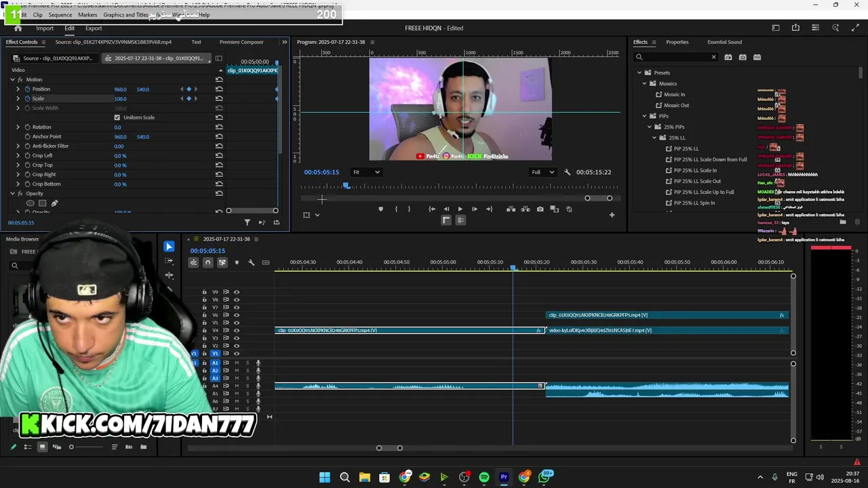Click the Position X value 960.0
Image resolution: width=868 pixels, height=488 pixels.
click(120, 89)
